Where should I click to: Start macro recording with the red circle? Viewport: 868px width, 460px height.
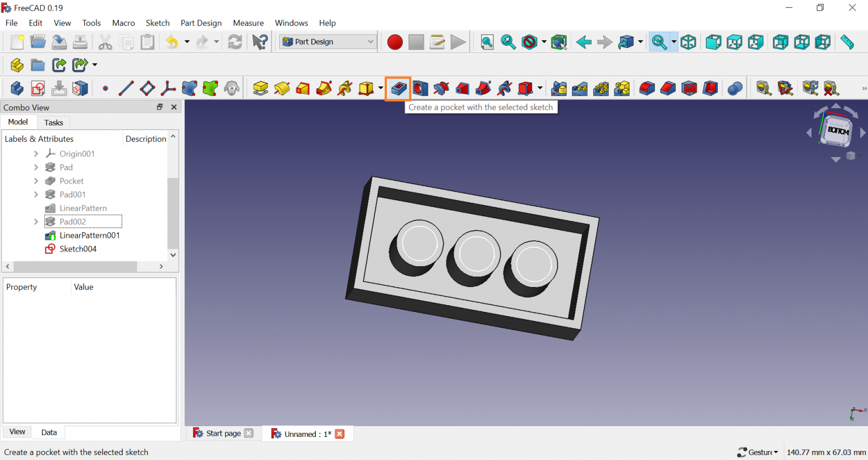[394, 42]
